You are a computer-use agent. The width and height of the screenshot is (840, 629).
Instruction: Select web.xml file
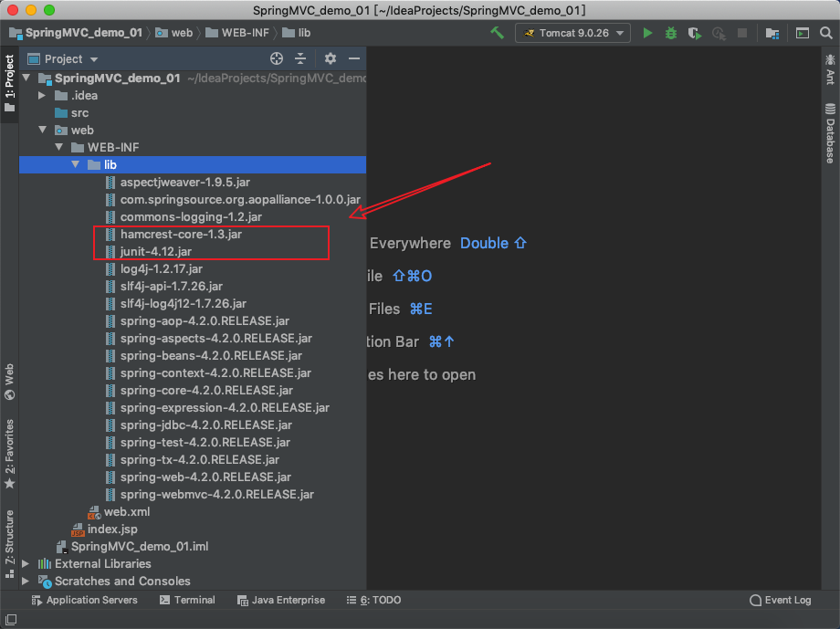pyautogui.click(x=120, y=511)
